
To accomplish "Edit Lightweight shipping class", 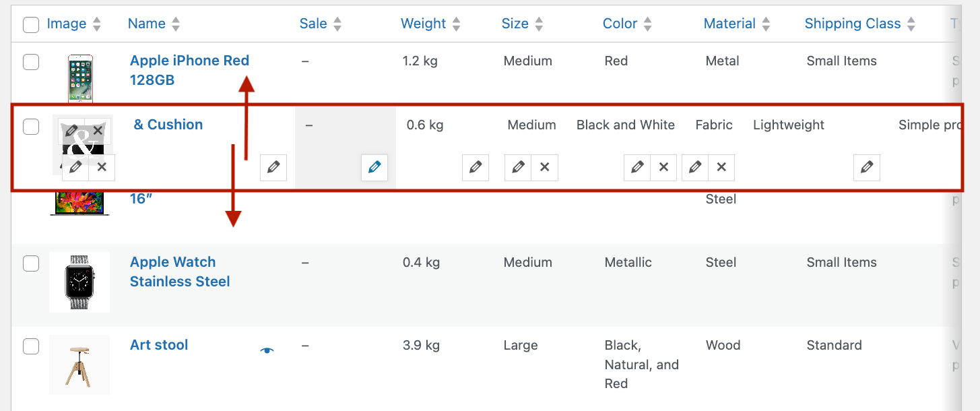I will (x=867, y=167).
